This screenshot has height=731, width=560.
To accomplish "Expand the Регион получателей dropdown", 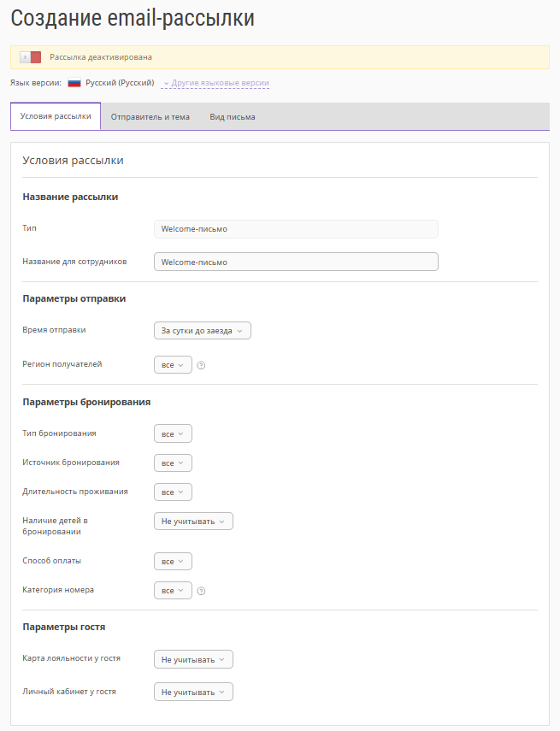I will point(173,365).
